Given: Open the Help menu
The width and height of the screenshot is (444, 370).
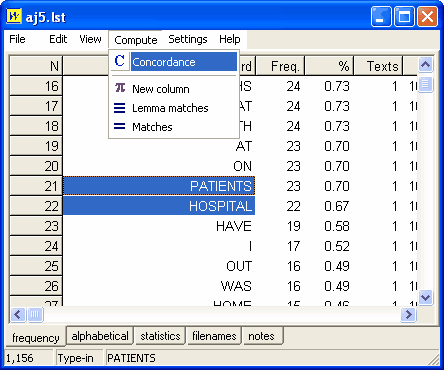Looking at the screenshot, I should tap(230, 39).
